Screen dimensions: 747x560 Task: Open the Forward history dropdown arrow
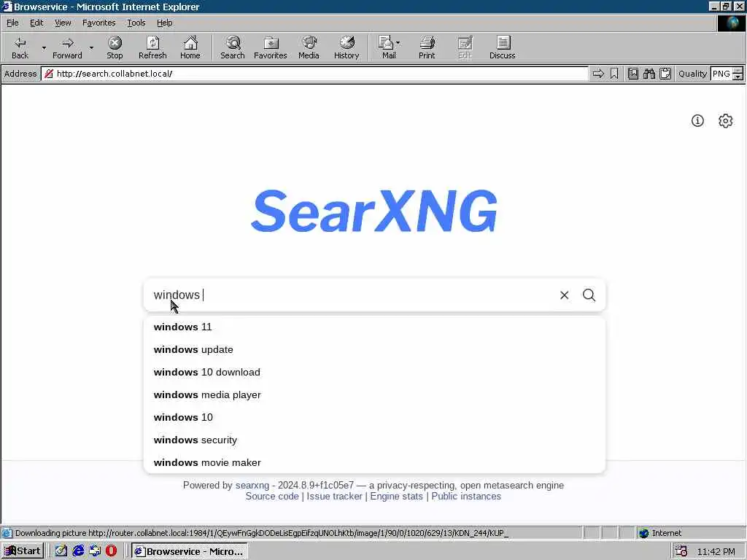91,47
